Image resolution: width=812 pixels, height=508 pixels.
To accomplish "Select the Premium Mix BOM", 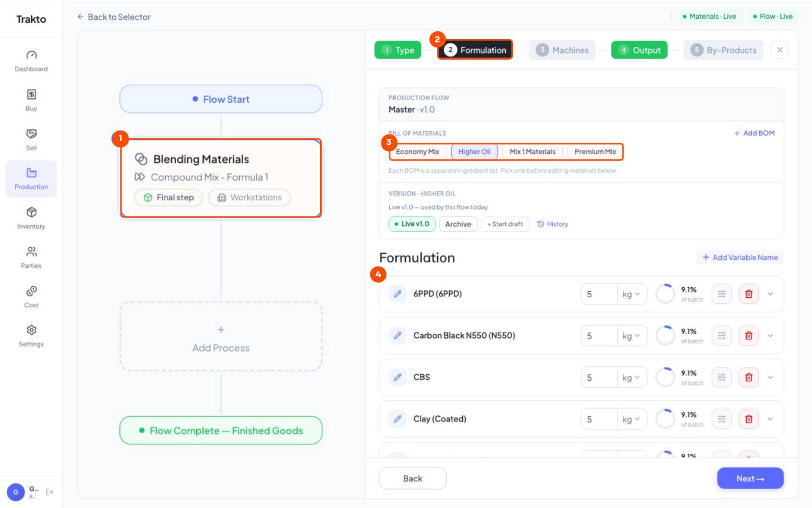I will coord(595,152).
